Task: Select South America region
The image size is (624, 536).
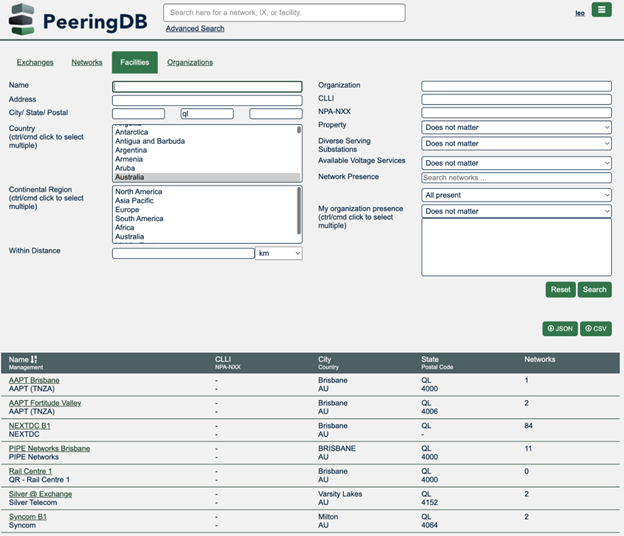Action: (x=139, y=218)
